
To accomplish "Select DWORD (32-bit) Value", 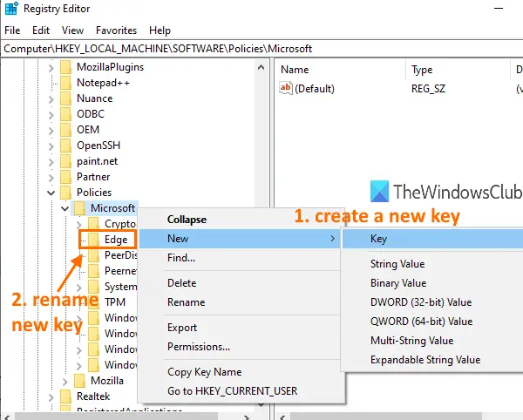I will (x=432, y=302).
